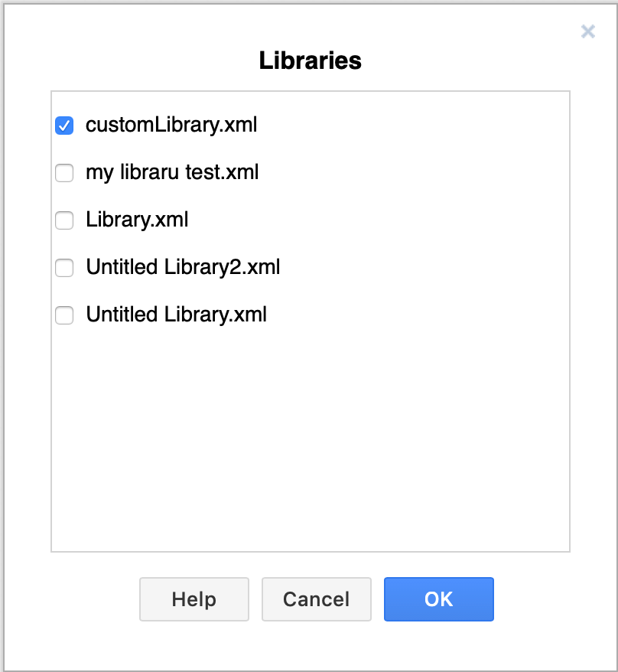Uncheck the customLibrary.xml checkbox
This screenshot has height=672, width=618.
(64, 125)
